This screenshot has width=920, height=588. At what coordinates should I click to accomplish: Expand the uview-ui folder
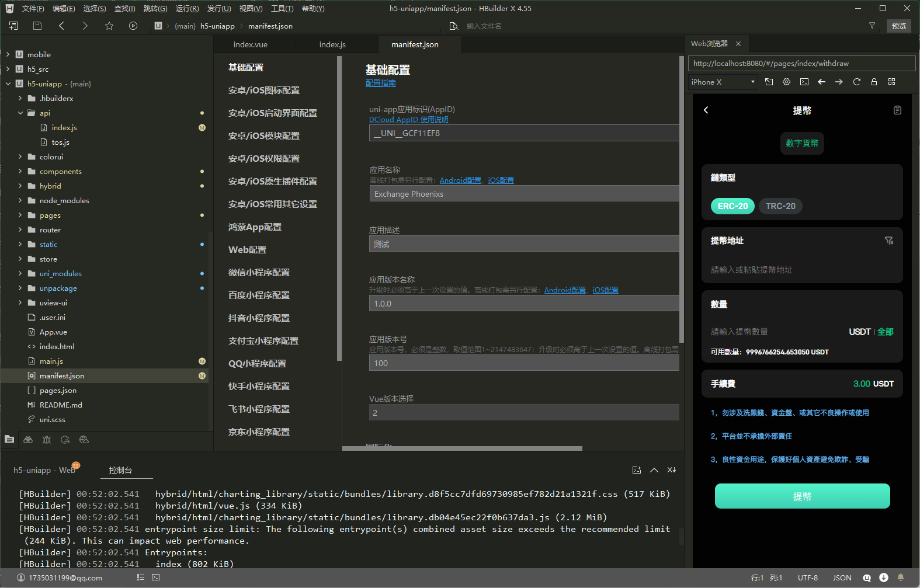[20, 302]
